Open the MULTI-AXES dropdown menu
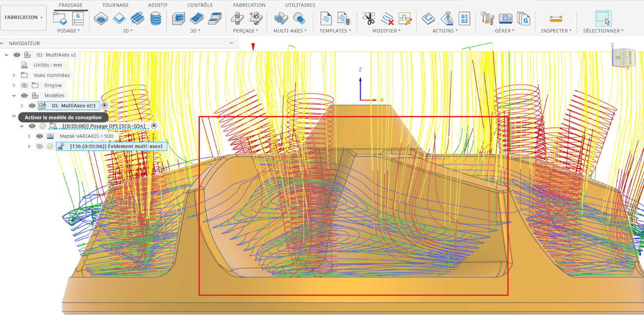This screenshot has width=644, height=332. (x=290, y=31)
